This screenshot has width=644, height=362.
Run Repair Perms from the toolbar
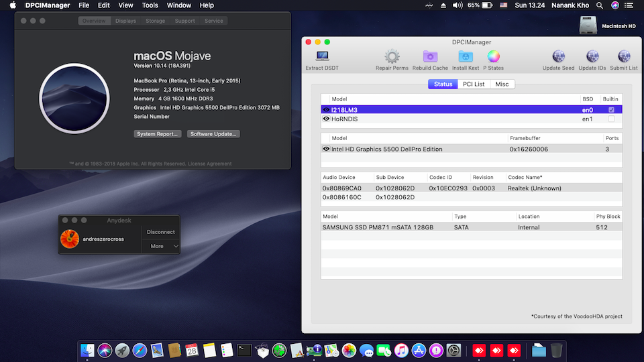coord(392,56)
